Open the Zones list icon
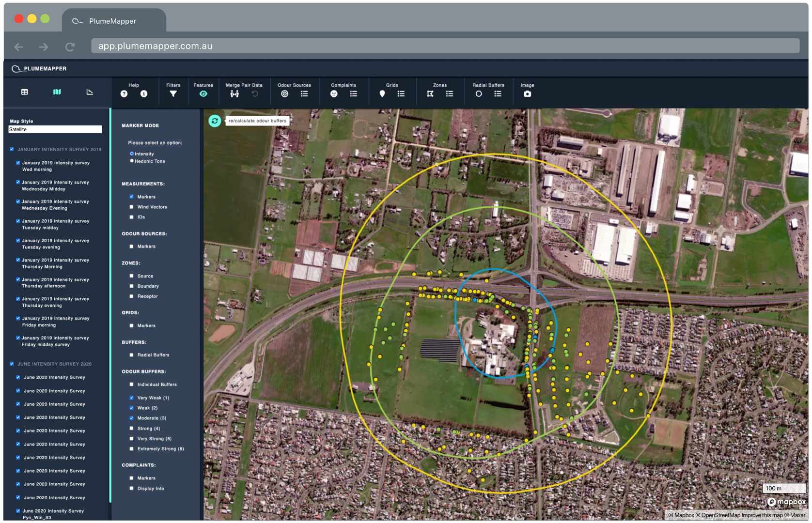This screenshot has width=812, height=523. pos(450,94)
